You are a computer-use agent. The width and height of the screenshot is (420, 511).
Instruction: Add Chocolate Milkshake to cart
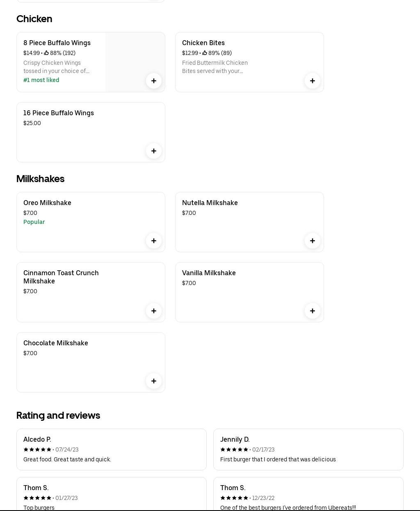click(x=154, y=381)
